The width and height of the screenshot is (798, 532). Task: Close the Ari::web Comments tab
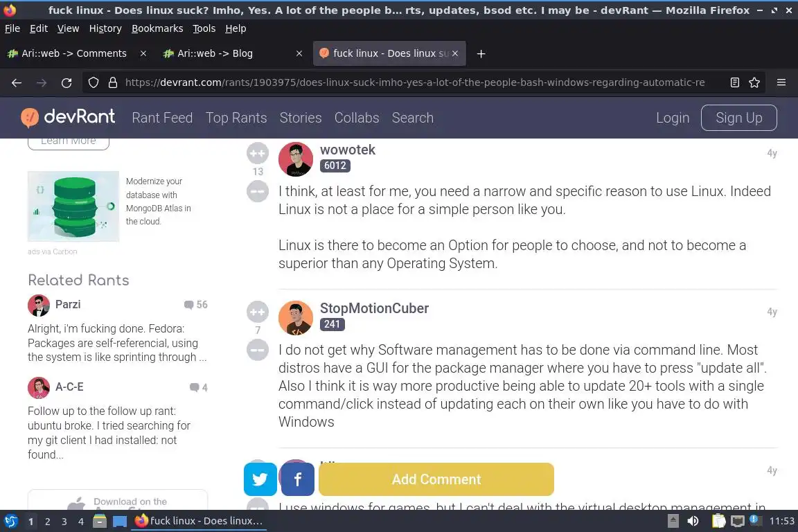coord(143,53)
